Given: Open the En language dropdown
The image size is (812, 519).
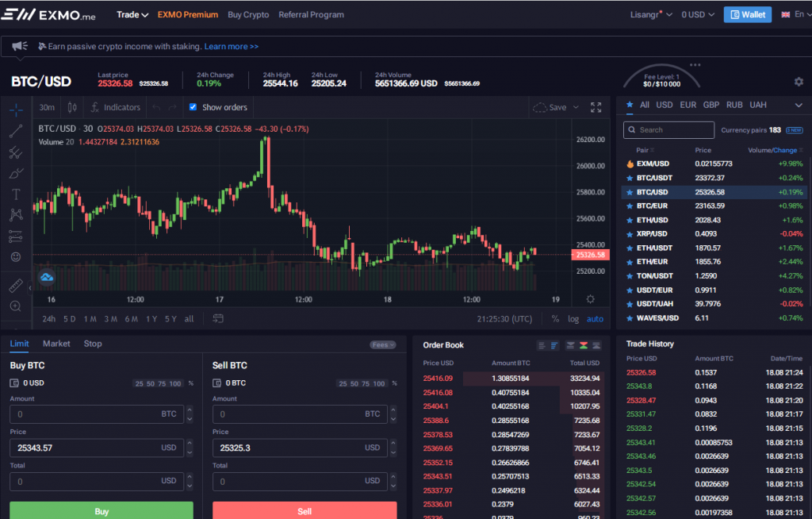Looking at the screenshot, I should pos(797,14).
